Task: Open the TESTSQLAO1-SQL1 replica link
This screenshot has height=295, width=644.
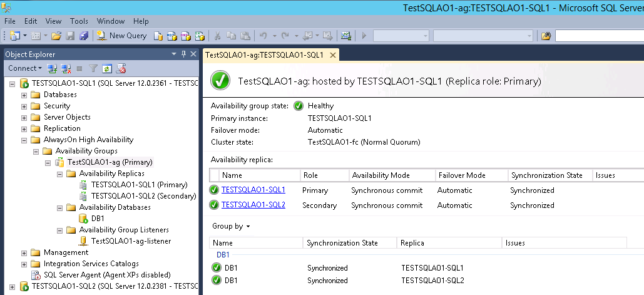Action: pos(253,190)
